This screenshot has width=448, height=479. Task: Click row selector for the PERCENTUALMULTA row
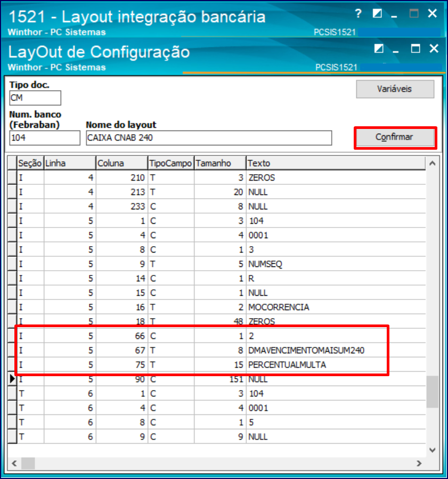(x=12, y=365)
